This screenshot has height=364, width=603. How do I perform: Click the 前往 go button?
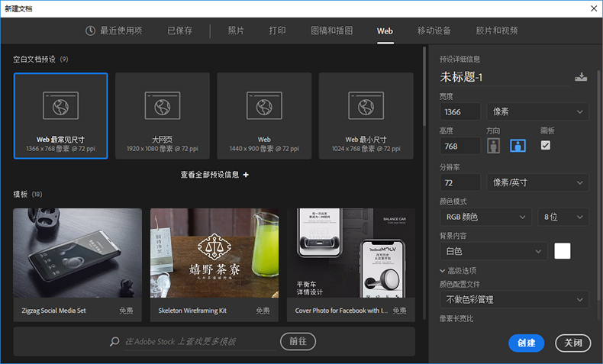[298, 341]
